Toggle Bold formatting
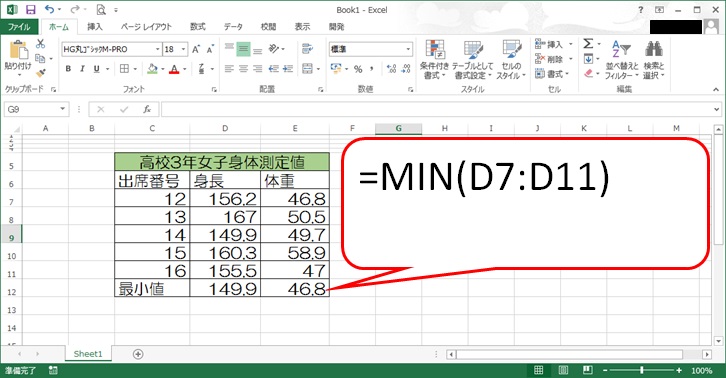726x378 pixels. (68, 69)
